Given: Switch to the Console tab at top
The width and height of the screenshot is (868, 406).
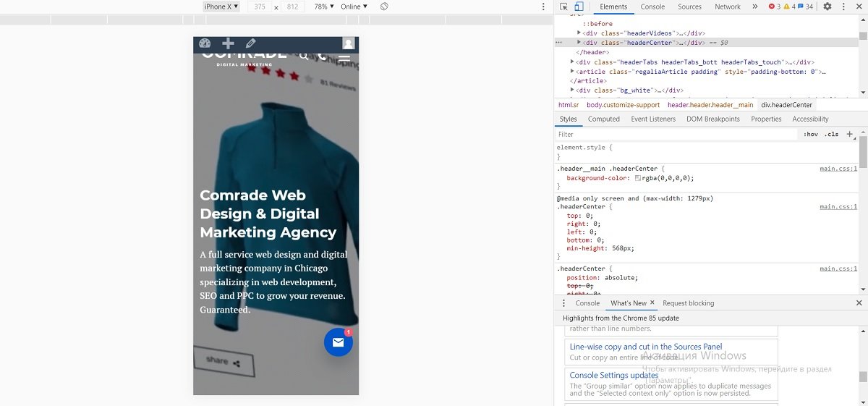Looking at the screenshot, I should pos(652,7).
